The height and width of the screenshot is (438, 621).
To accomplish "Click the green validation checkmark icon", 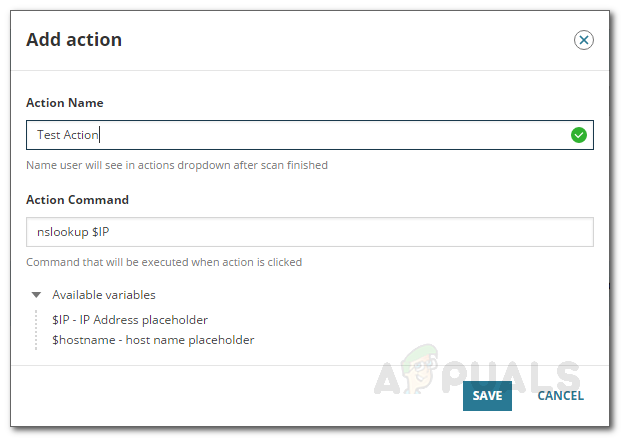I will [578, 135].
